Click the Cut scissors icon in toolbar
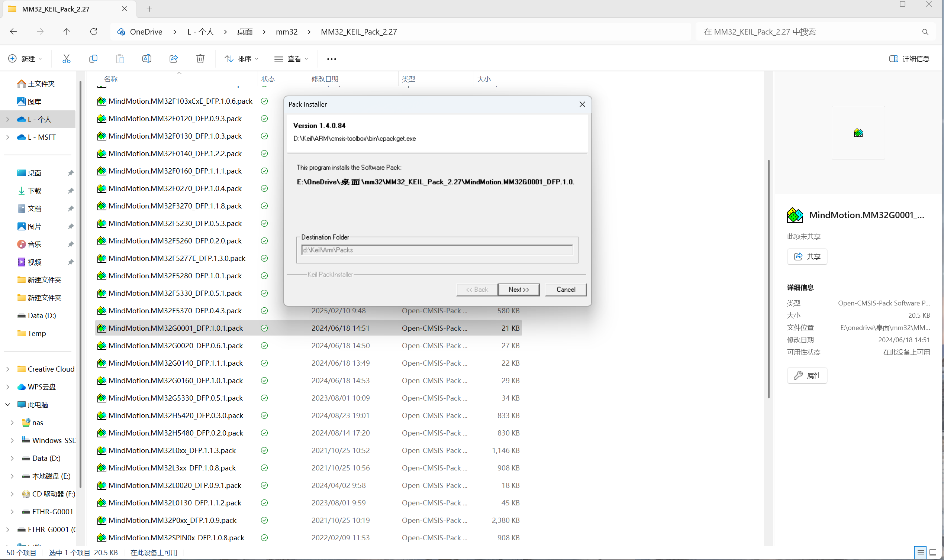The height and width of the screenshot is (560, 944). [67, 59]
